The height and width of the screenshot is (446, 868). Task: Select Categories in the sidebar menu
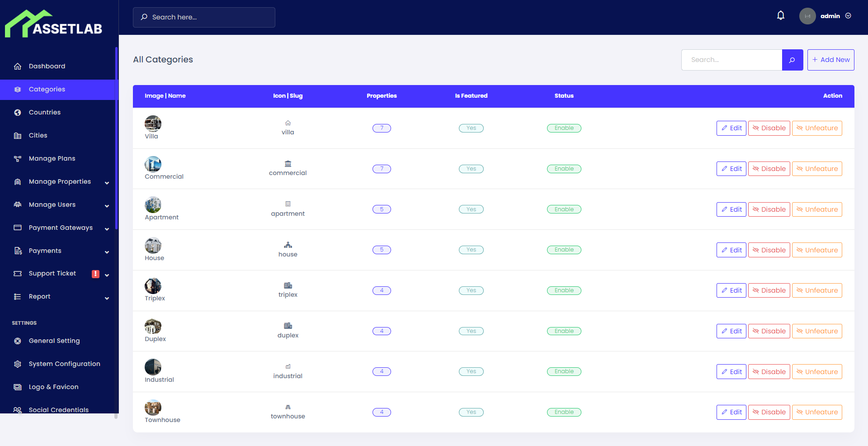(47, 89)
